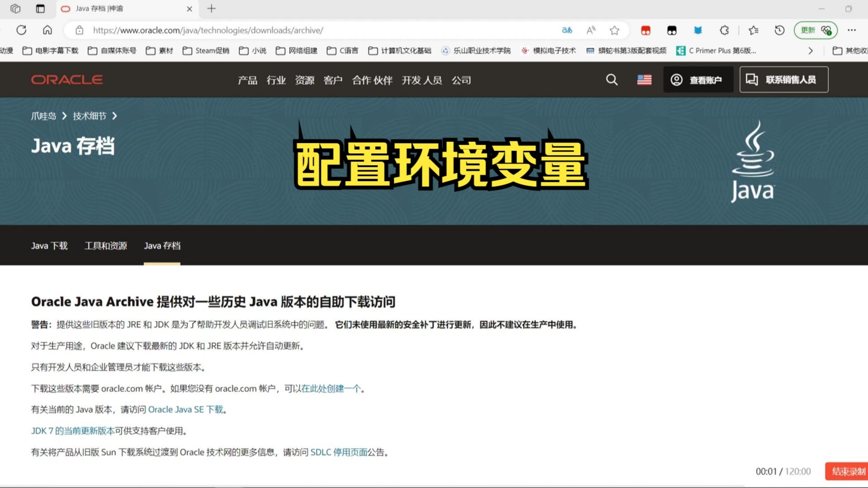Screen dimensions: 868x488
Task: Open the browser settings ellipsis menu
Action: (851, 30)
